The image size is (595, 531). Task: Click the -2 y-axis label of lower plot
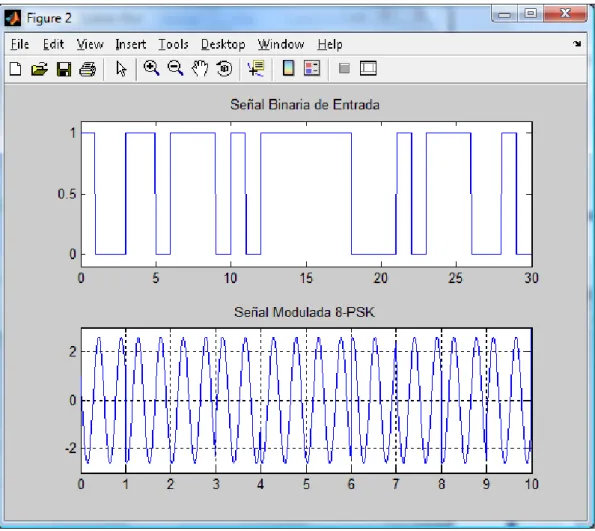pos(71,449)
